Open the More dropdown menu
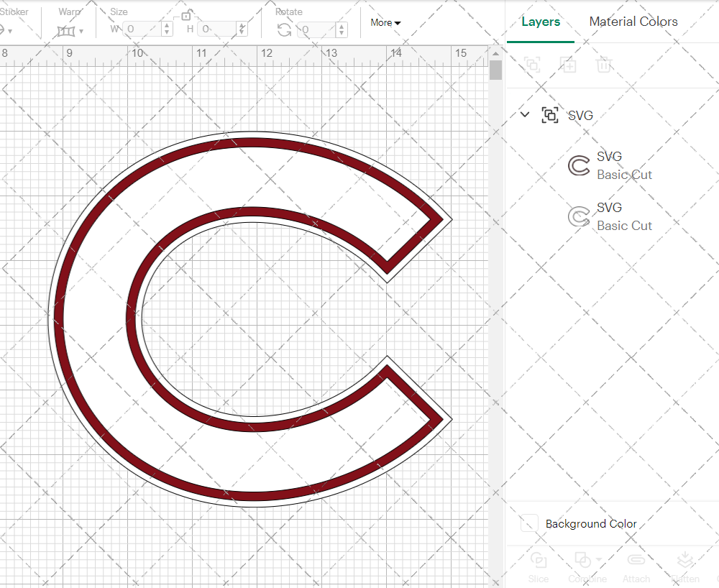 tap(385, 22)
